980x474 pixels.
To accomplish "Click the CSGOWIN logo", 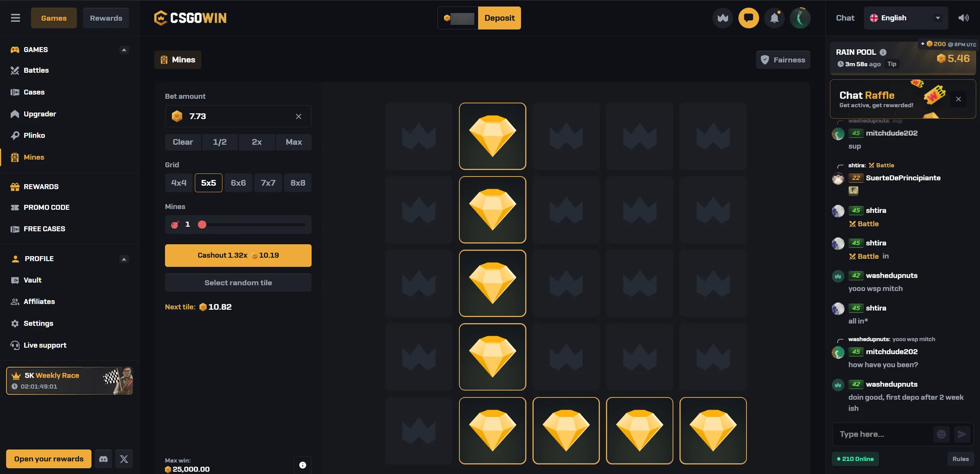I will pyautogui.click(x=190, y=18).
